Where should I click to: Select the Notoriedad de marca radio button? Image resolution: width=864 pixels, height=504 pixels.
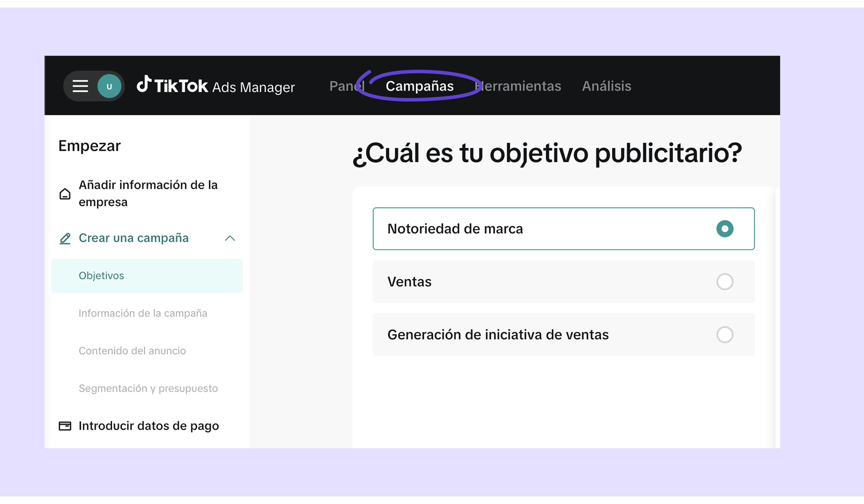[x=725, y=229]
